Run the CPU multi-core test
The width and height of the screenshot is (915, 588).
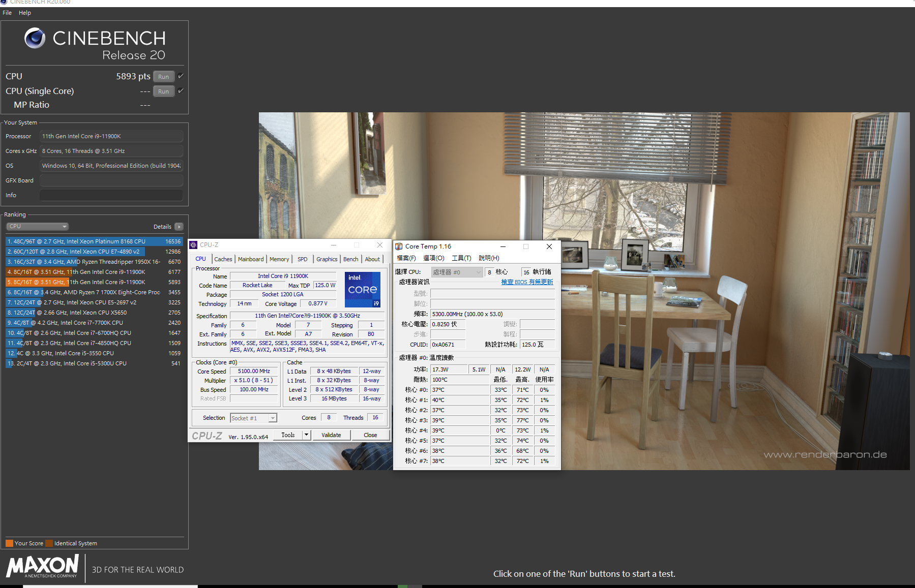[x=163, y=77]
